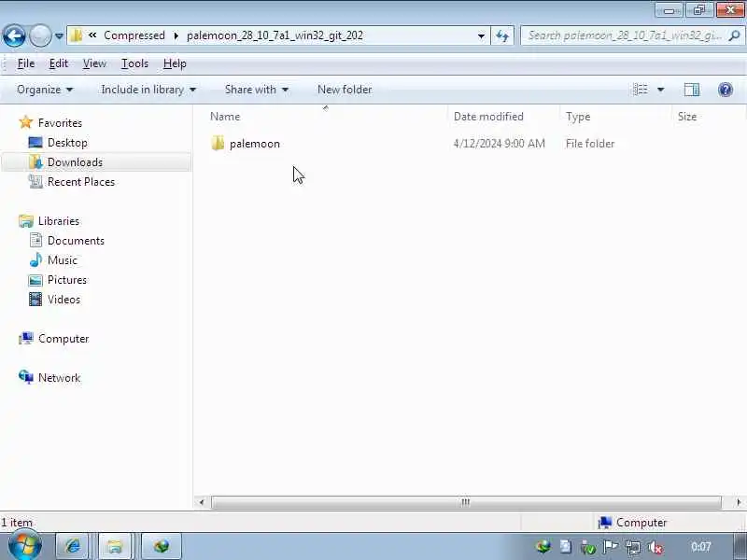Open Explorer help question-mark icon
The width and height of the screenshot is (747, 560).
point(726,90)
